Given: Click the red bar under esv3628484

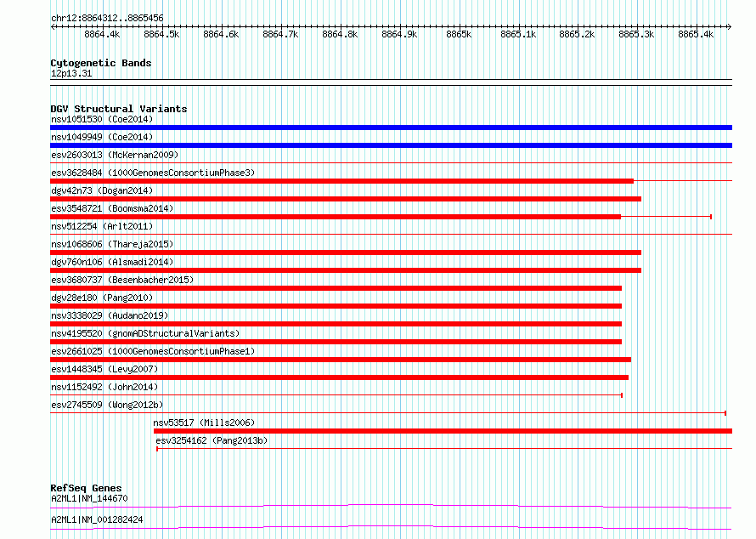Looking at the screenshot, I should (x=341, y=181).
